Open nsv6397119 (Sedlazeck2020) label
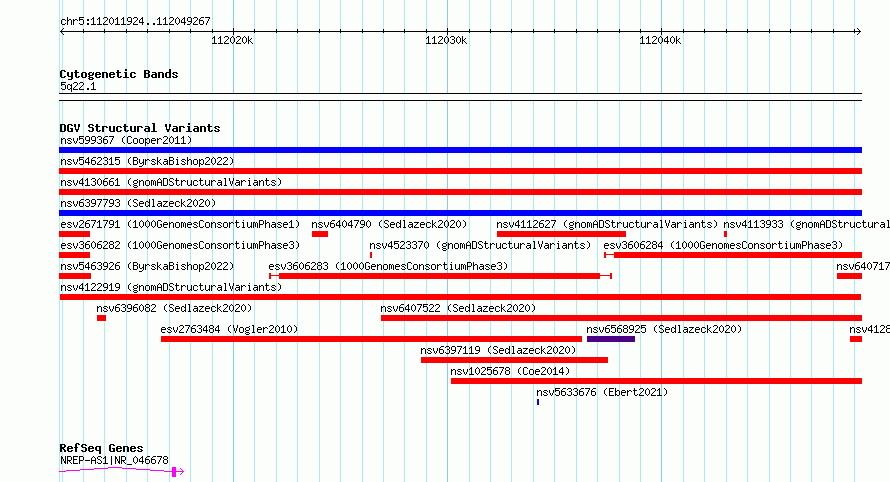890x482 pixels. (498, 350)
